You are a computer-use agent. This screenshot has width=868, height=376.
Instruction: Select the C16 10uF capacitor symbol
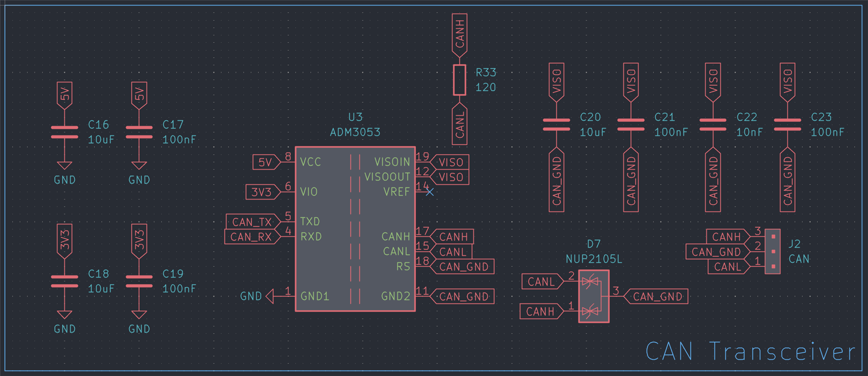[64, 132]
